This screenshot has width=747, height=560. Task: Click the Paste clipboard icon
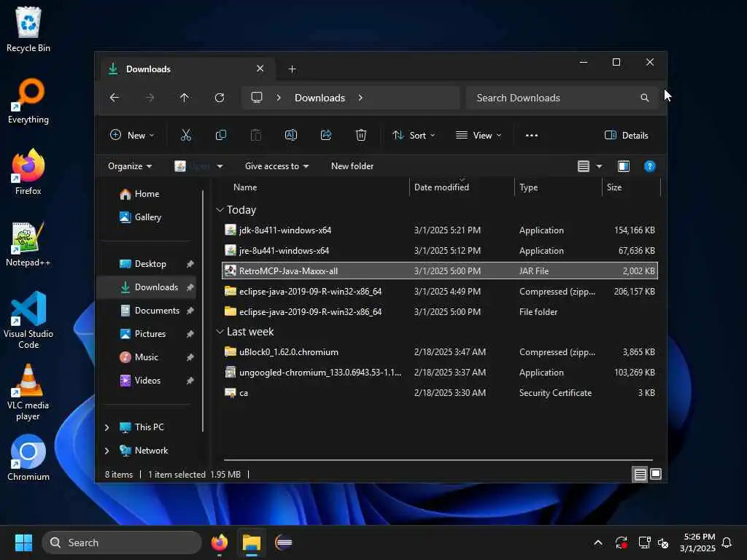[x=256, y=135]
